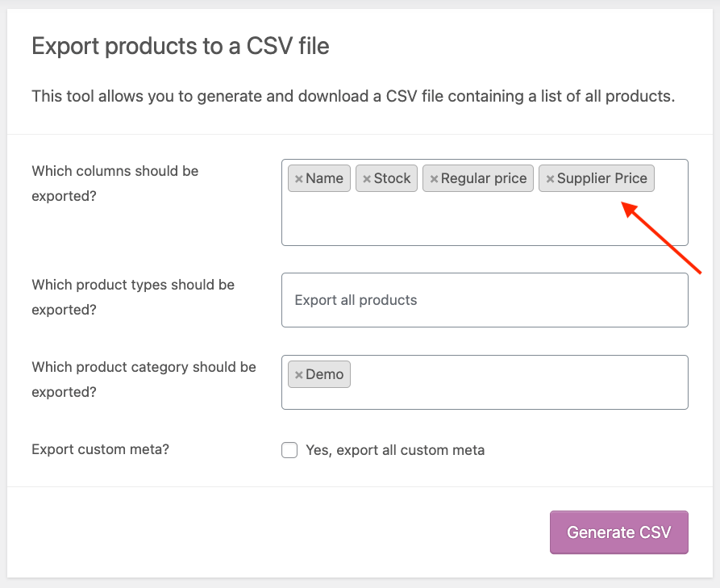This screenshot has width=720, height=588.
Task: Remove the Name column tag
Action: click(x=299, y=179)
